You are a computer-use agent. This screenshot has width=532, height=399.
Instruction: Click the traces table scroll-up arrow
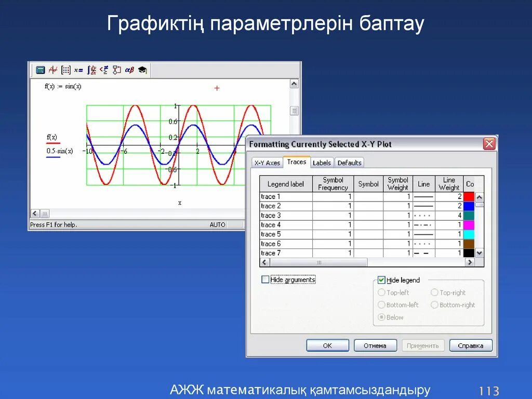(x=479, y=197)
